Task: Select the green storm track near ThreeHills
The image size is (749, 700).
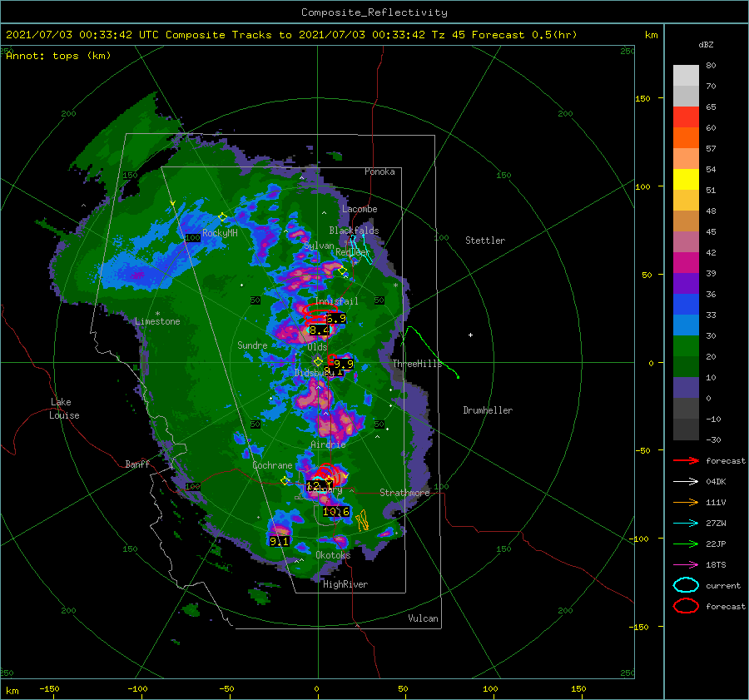Action: coord(432,352)
